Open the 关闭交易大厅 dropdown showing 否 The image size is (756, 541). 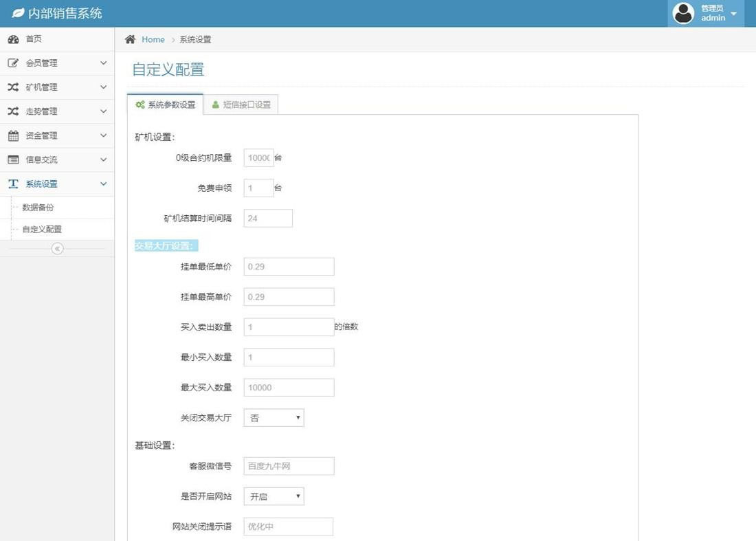tap(273, 417)
